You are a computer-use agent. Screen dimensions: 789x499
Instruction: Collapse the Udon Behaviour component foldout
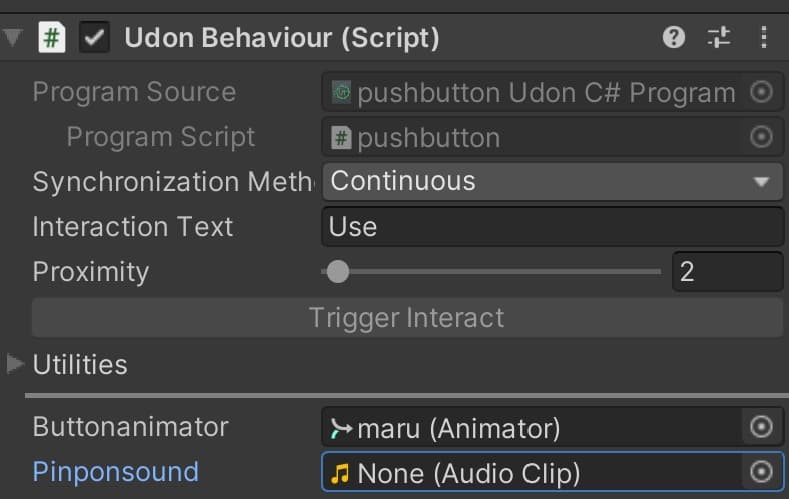pyautogui.click(x=13, y=38)
